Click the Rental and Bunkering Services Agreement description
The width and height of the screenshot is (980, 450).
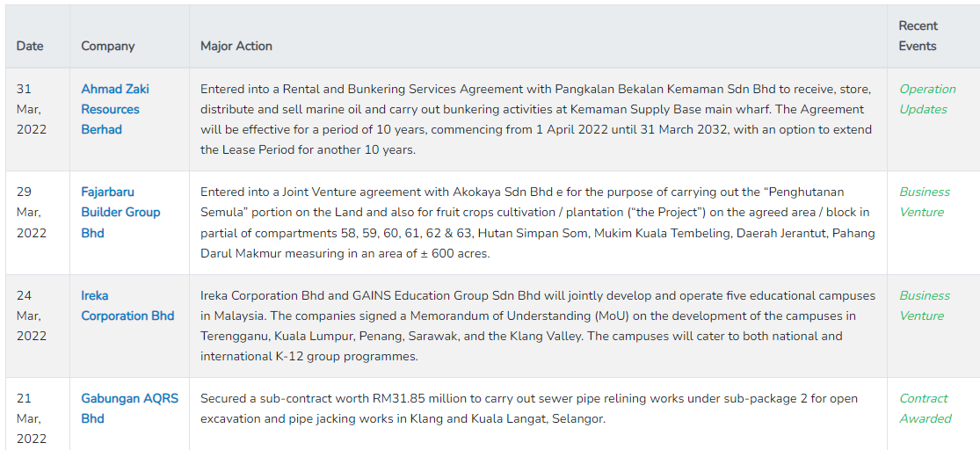(x=536, y=120)
